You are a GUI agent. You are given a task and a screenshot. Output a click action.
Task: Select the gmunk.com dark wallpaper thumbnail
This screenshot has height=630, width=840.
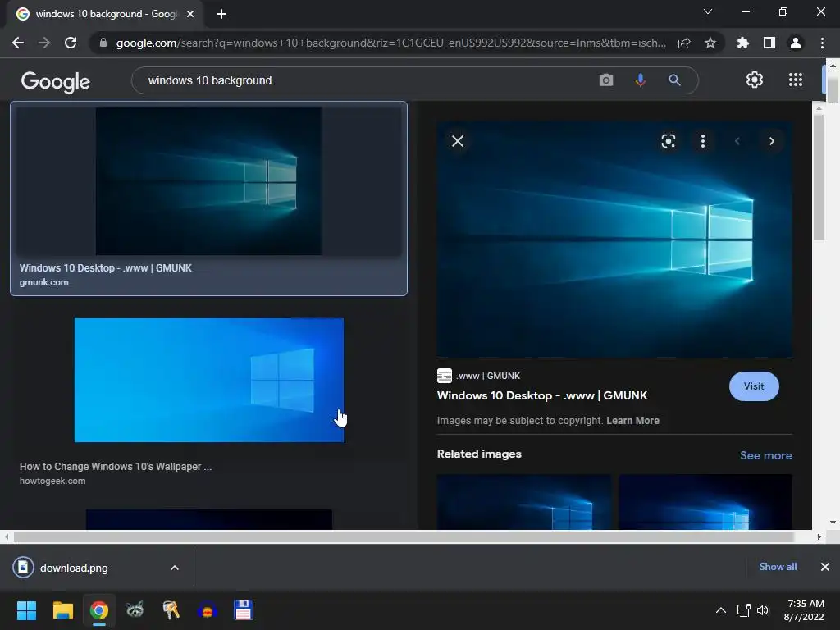[209, 181]
